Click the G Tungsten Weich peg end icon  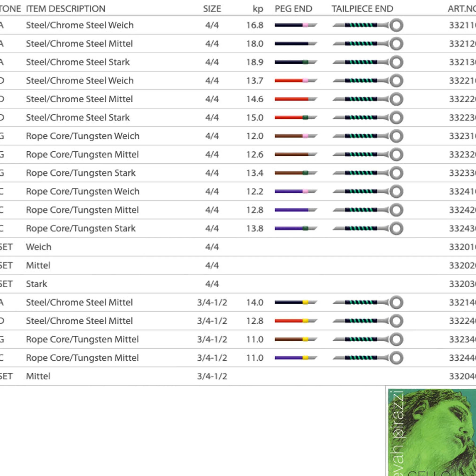[296, 136]
